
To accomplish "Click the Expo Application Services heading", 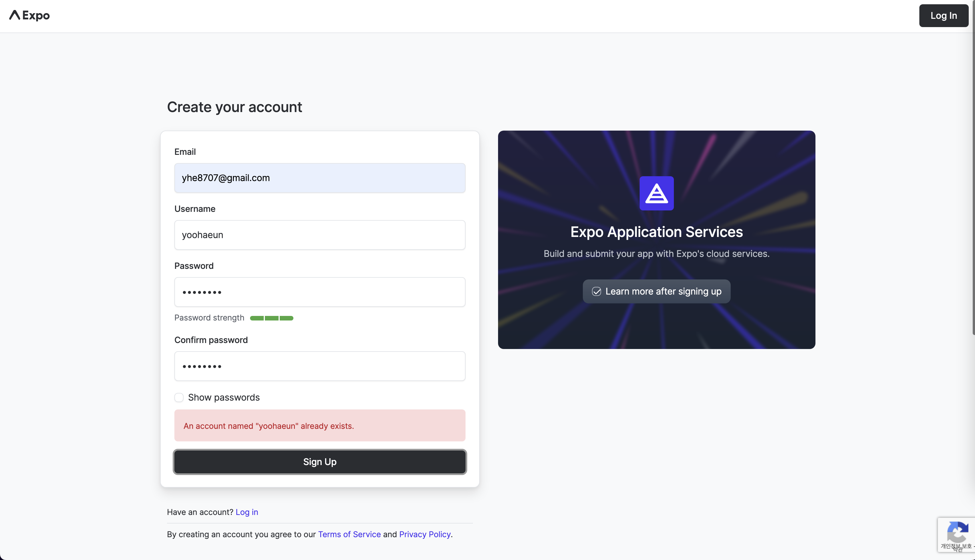I will pyautogui.click(x=656, y=232).
